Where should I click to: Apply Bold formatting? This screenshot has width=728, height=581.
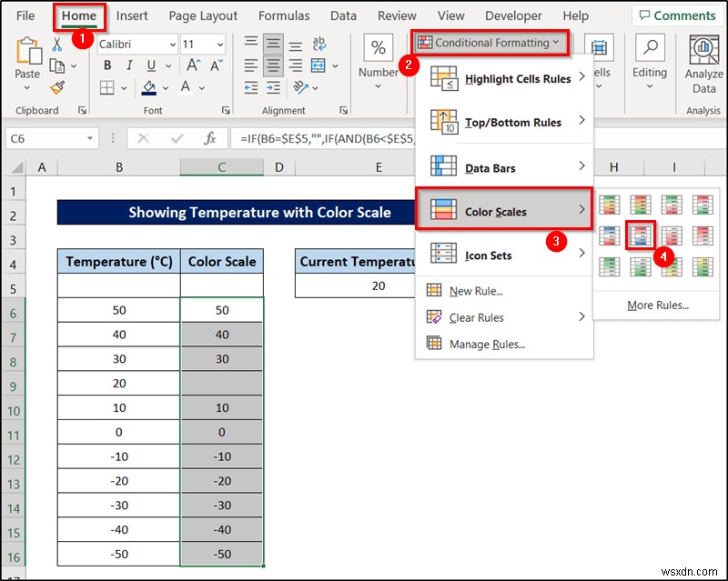click(x=106, y=65)
